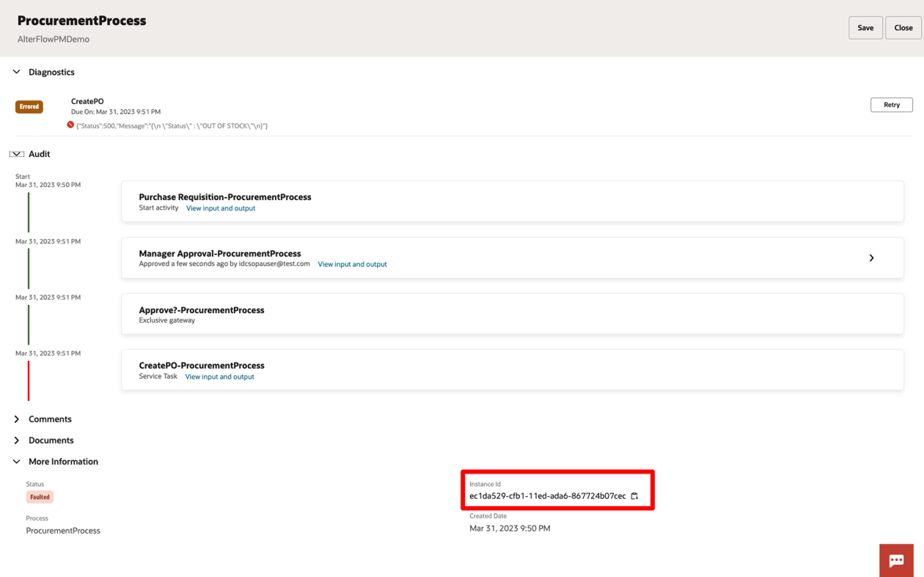Screen dimensions: 924x577
Task: Open the feedback chat icon bottom right
Action: 896,559
